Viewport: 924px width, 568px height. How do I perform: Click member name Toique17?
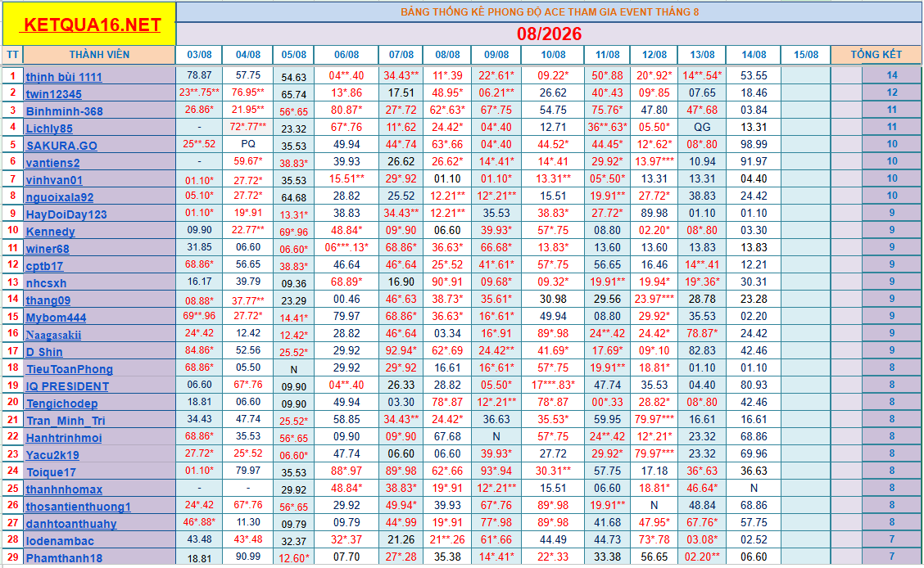(51, 472)
